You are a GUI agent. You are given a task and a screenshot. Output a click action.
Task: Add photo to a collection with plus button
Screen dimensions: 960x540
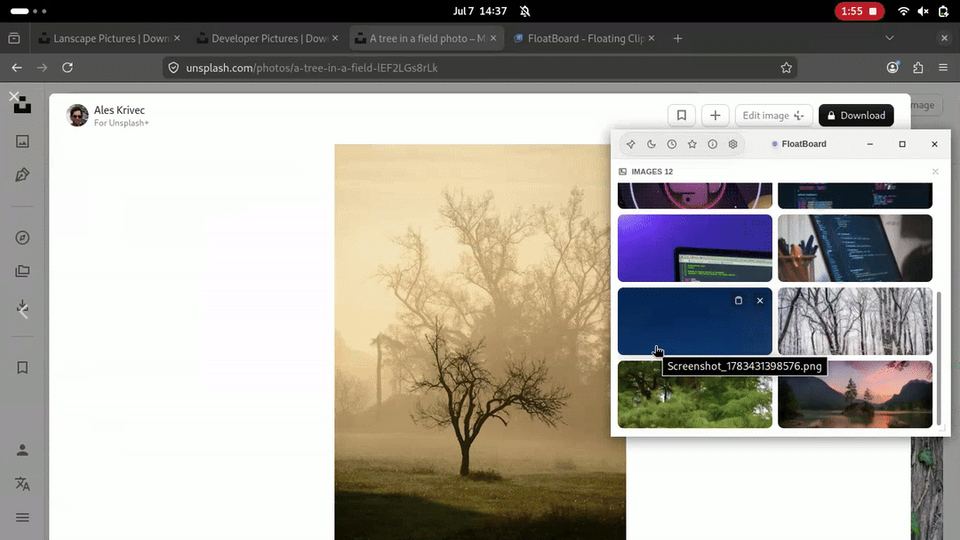(715, 115)
